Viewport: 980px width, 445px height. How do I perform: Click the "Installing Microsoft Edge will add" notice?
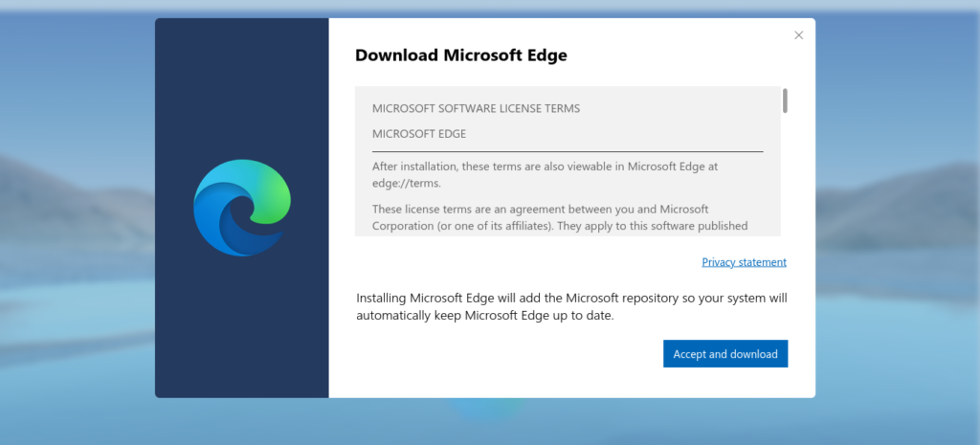[x=571, y=307]
